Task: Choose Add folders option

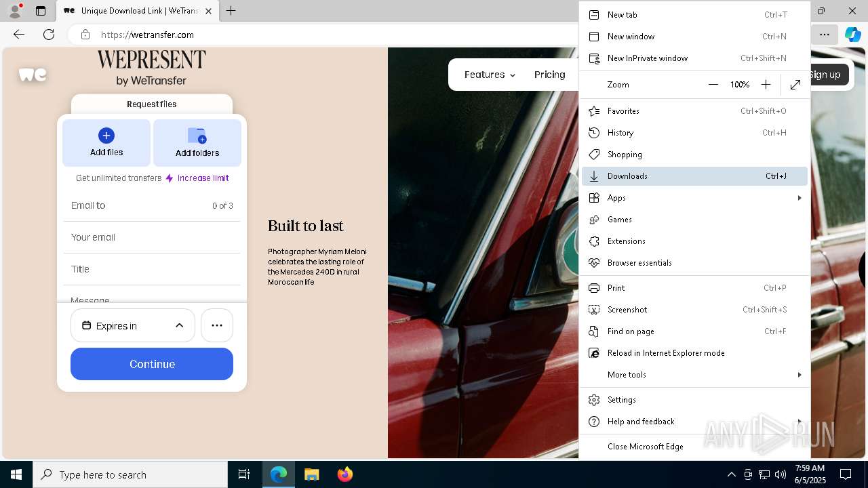Action: (x=197, y=143)
